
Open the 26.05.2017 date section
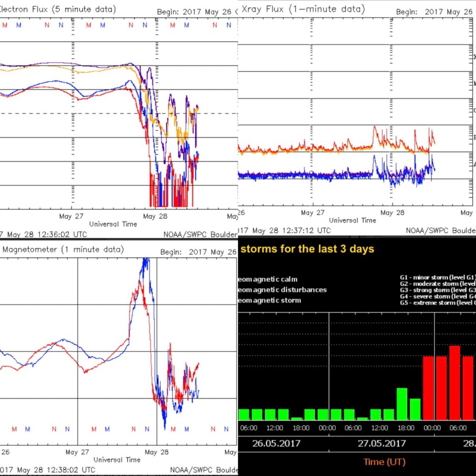[276, 443]
